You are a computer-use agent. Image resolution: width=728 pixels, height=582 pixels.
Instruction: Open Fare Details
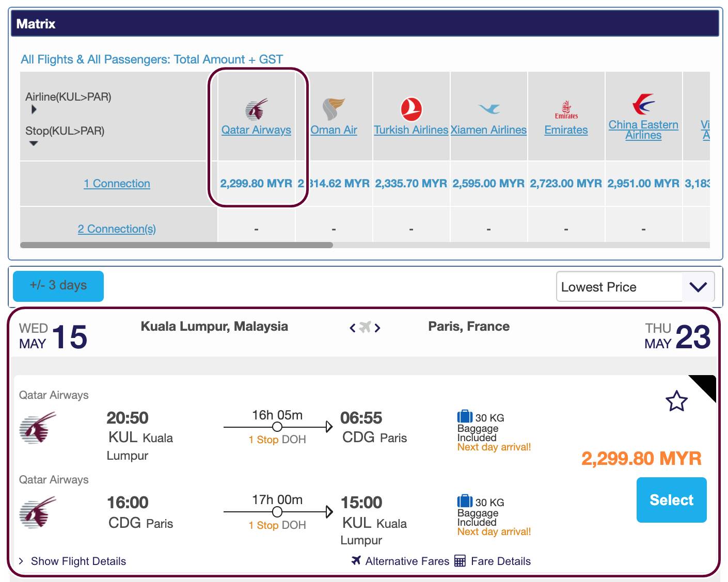500,561
